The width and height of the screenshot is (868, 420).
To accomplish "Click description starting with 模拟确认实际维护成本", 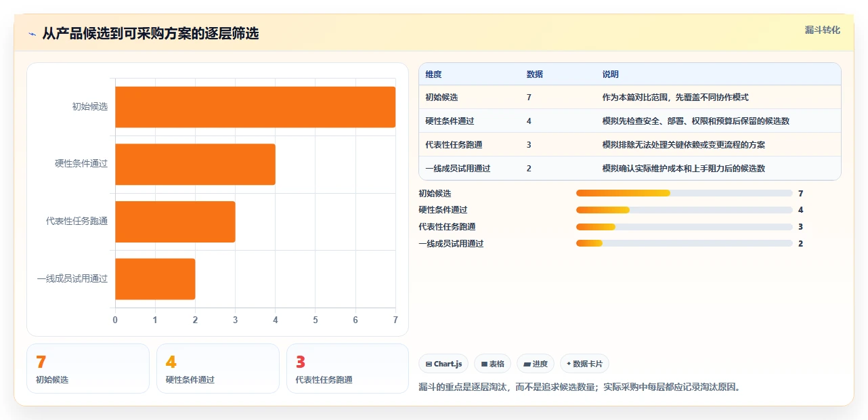I will (x=683, y=169).
